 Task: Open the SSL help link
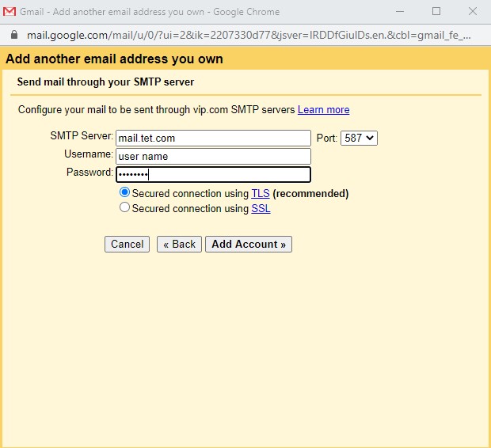(261, 208)
